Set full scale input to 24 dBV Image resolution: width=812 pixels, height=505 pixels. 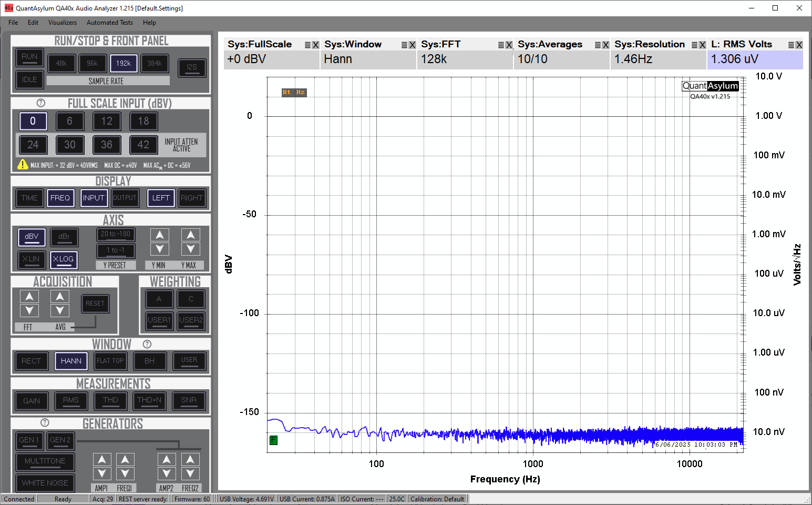(x=33, y=145)
